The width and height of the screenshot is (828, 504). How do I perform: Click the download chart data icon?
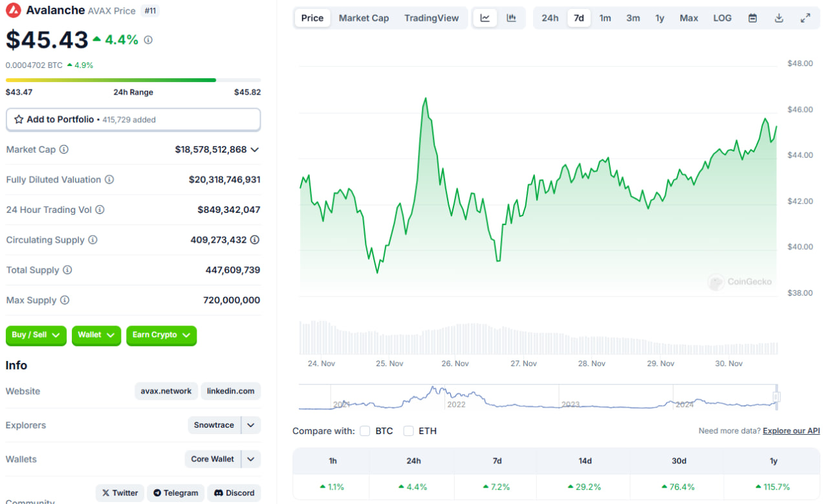[779, 18]
